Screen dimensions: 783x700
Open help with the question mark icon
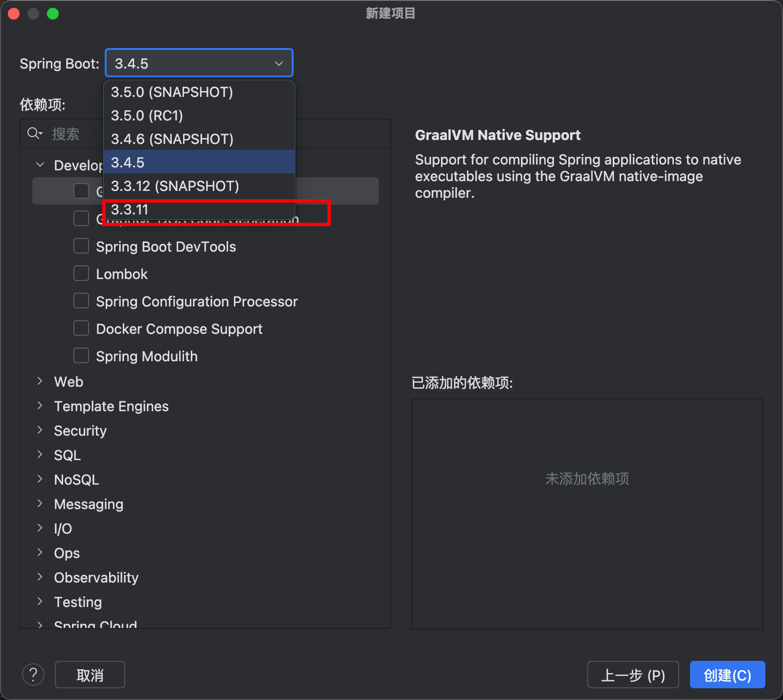coord(33,675)
